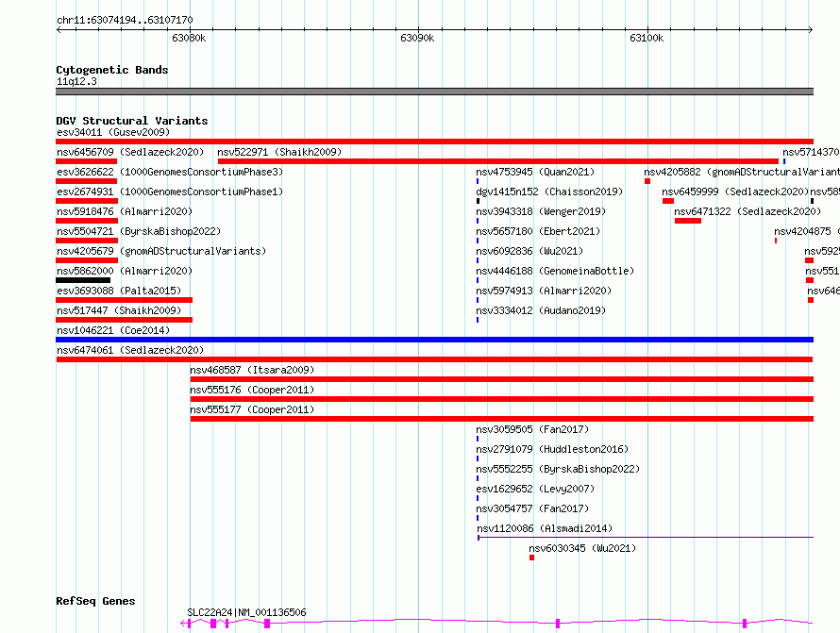The height and width of the screenshot is (633, 840).
Task: Click nsv468587 (Itsara2009) label
Action: point(252,370)
